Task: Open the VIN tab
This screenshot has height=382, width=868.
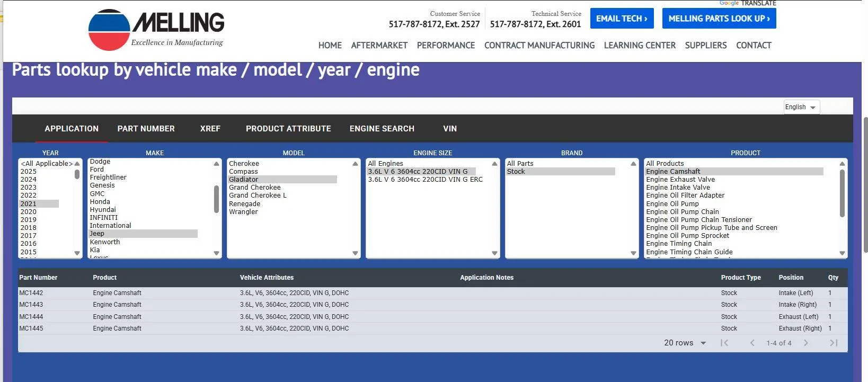Action: click(450, 129)
